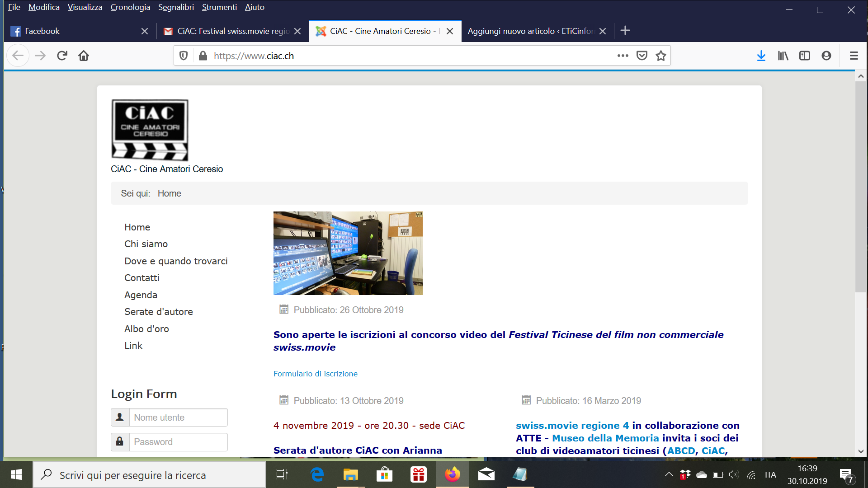Open the ABCD club link
Screen dimensions: 868x488
(681, 451)
